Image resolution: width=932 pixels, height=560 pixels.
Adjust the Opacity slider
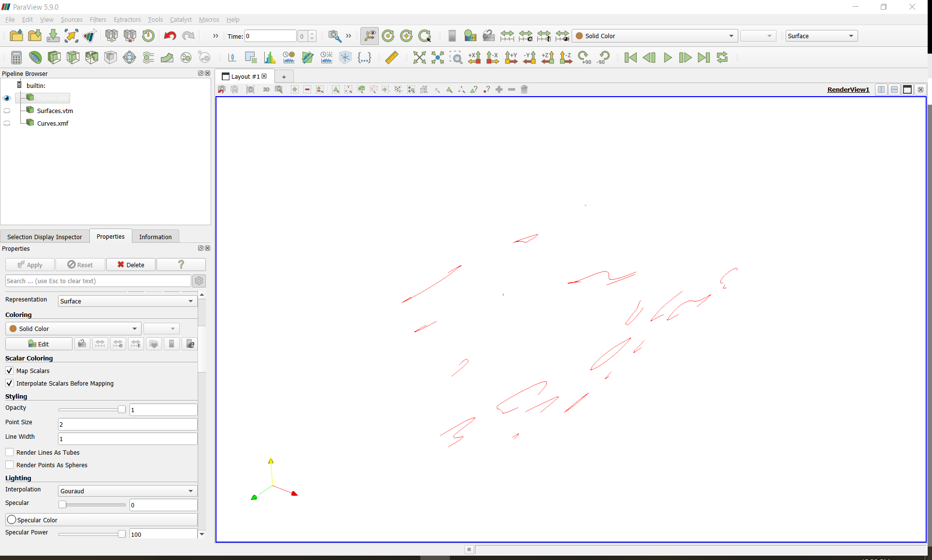[x=92, y=409]
